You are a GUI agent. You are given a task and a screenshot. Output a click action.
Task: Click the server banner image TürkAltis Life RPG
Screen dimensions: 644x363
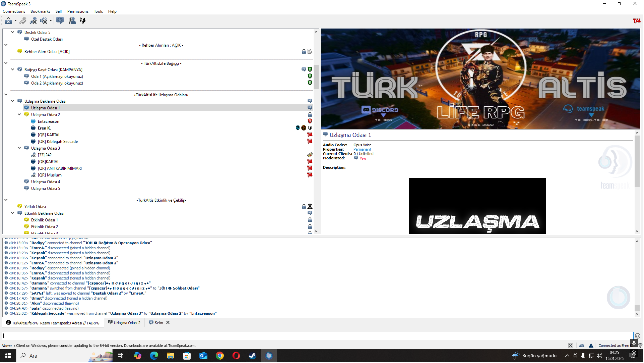481,79
